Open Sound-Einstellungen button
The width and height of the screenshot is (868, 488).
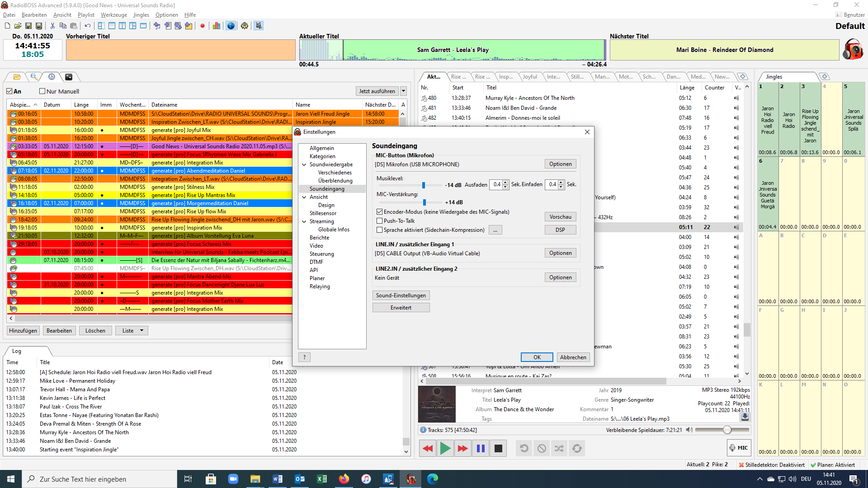(401, 296)
